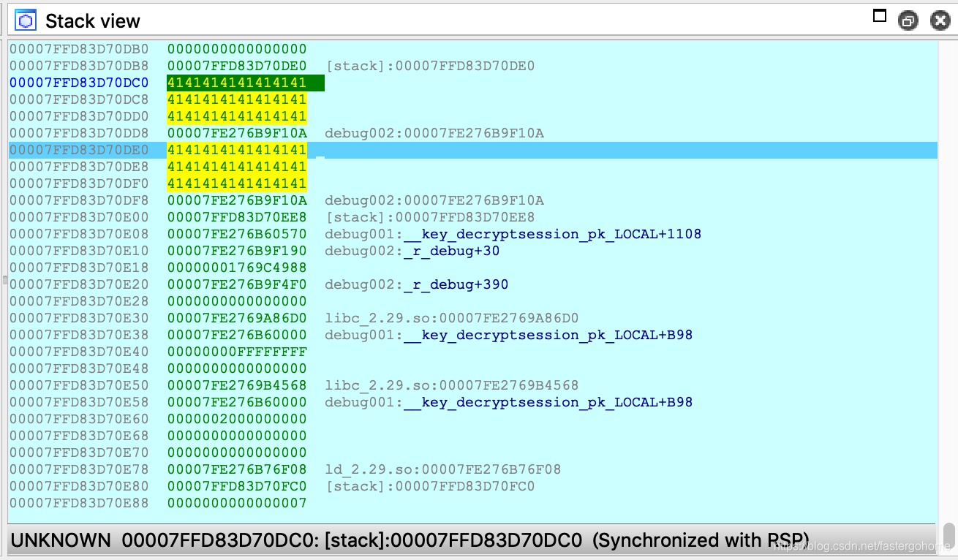Click the maximize square icon
The height and width of the screenshot is (560, 958).
(x=880, y=15)
